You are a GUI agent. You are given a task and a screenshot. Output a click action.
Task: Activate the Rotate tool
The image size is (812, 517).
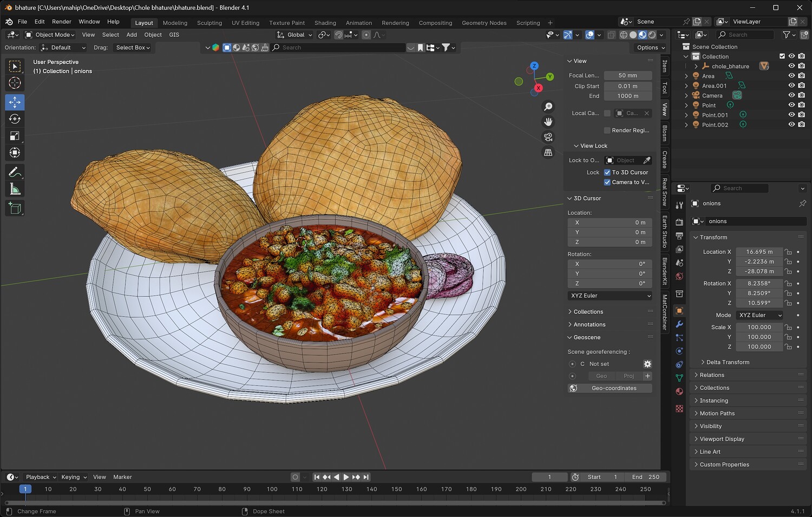[x=15, y=119]
